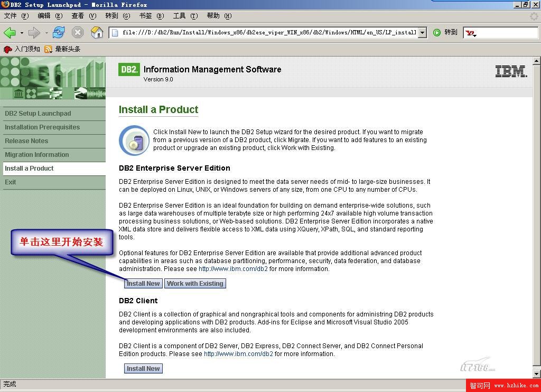Click the scrollbar up arrow
The image size is (541, 392).
click(537, 61)
